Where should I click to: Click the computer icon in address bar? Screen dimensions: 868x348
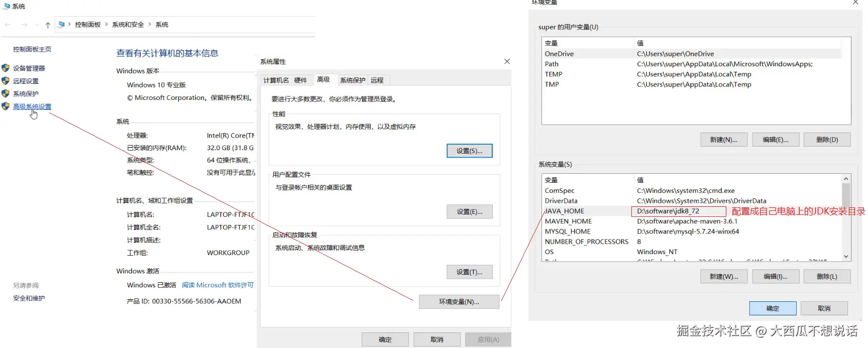61,24
